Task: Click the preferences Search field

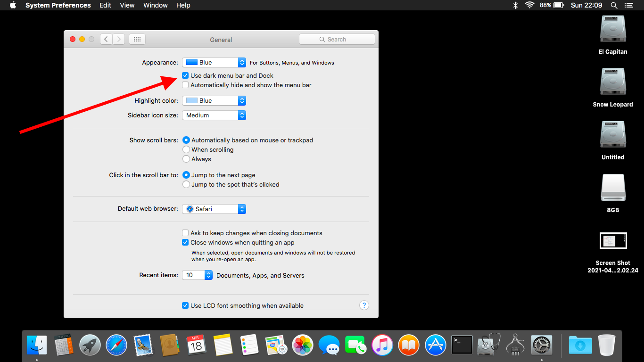Action: [337, 39]
